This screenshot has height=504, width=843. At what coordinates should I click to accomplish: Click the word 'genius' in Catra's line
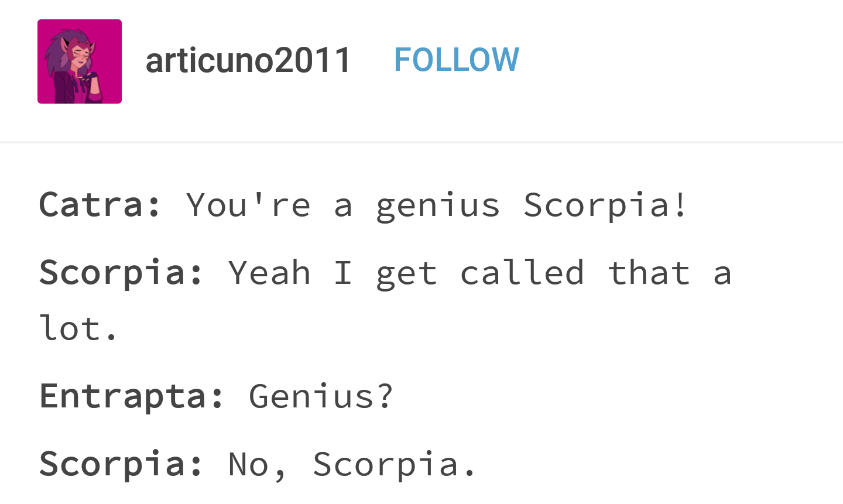[438, 206]
